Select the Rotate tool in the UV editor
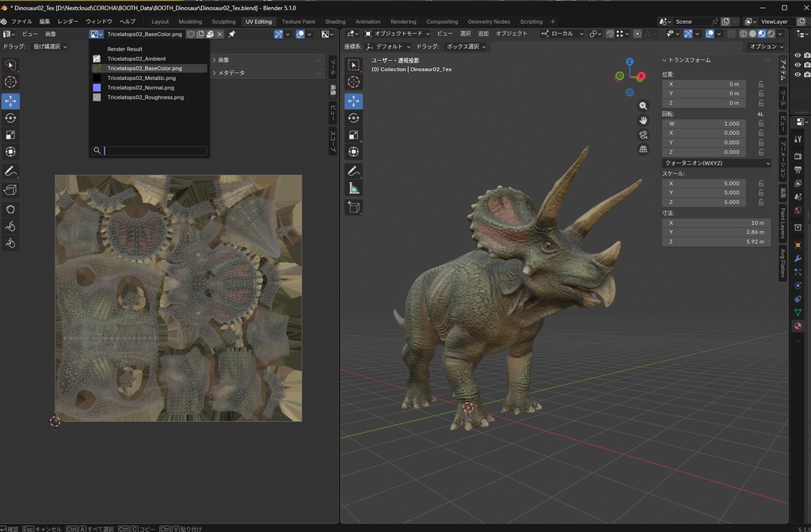 point(10,117)
